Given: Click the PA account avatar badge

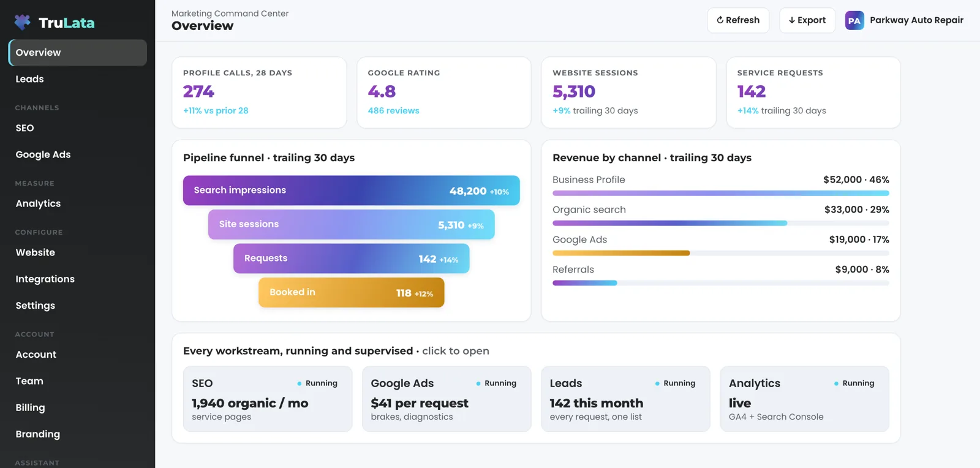Looking at the screenshot, I should pos(854,20).
